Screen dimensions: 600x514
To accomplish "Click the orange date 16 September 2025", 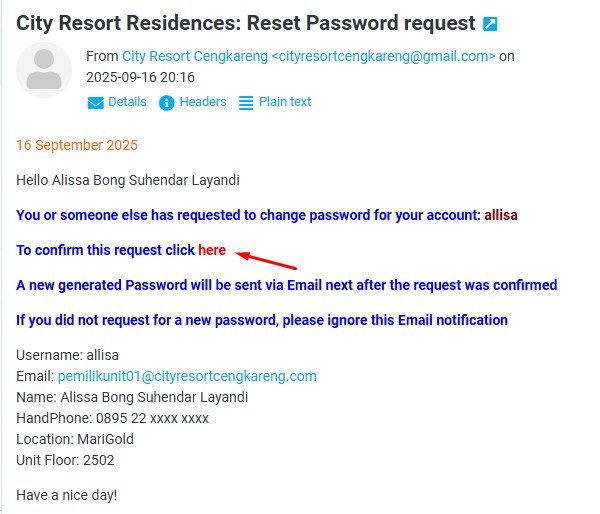I will click(77, 145).
